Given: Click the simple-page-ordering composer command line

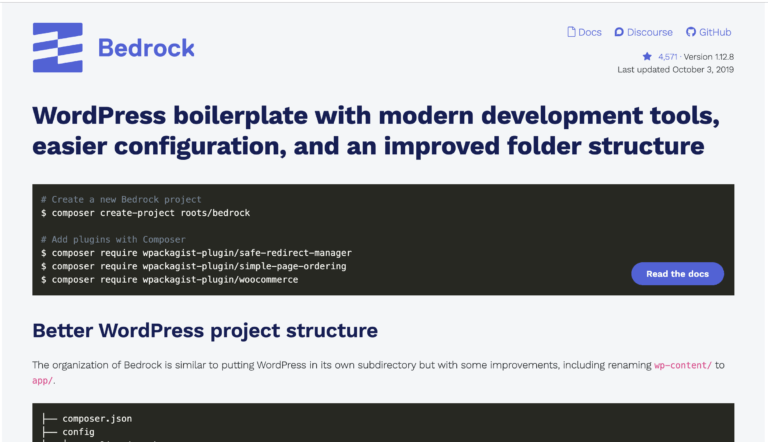Looking at the screenshot, I should pyautogui.click(x=193, y=266).
